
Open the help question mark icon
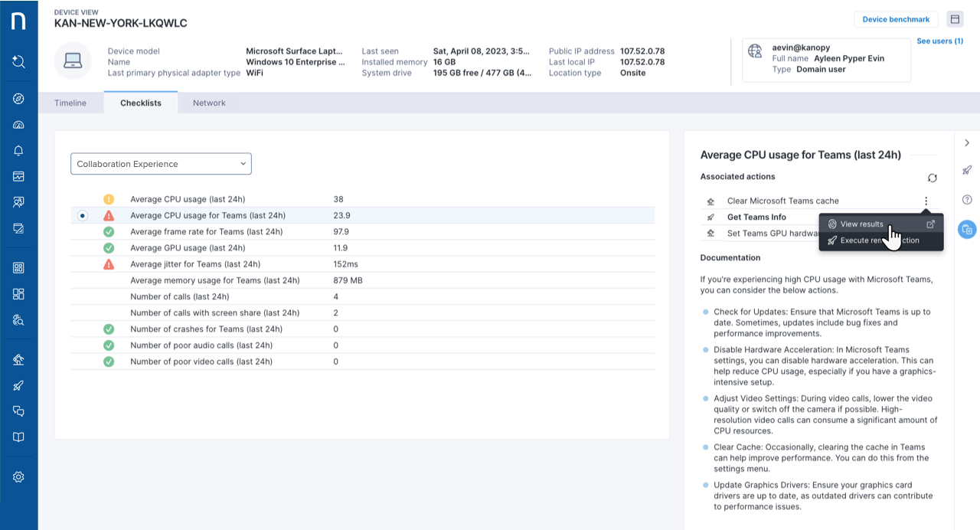click(x=966, y=199)
